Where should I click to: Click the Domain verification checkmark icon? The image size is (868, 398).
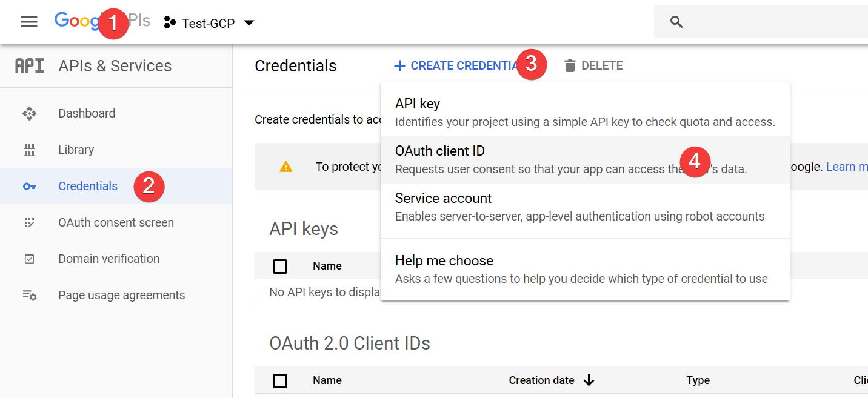(29, 259)
